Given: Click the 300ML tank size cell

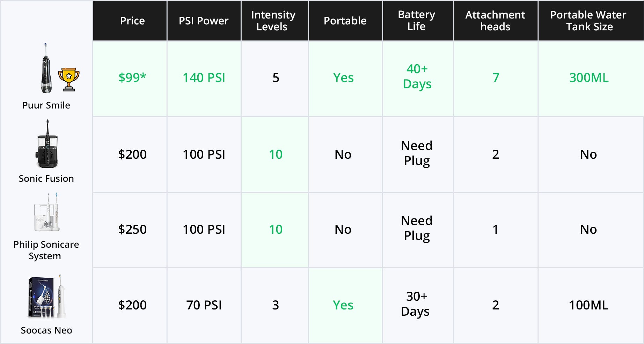Looking at the screenshot, I should 589,78.
